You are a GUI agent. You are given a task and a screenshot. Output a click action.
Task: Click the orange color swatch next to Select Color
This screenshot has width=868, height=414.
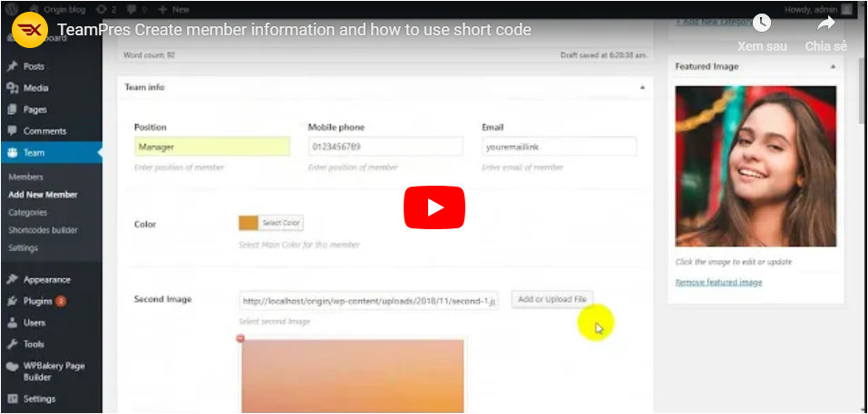(x=248, y=223)
